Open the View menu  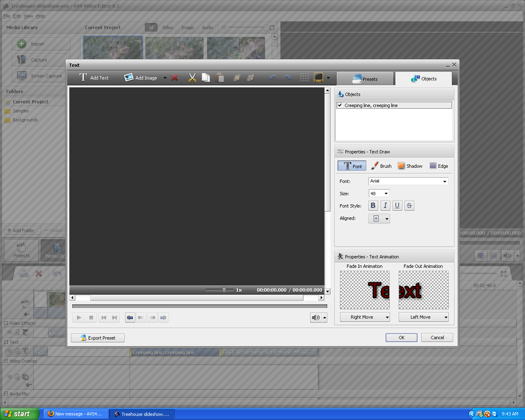coord(28,16)
